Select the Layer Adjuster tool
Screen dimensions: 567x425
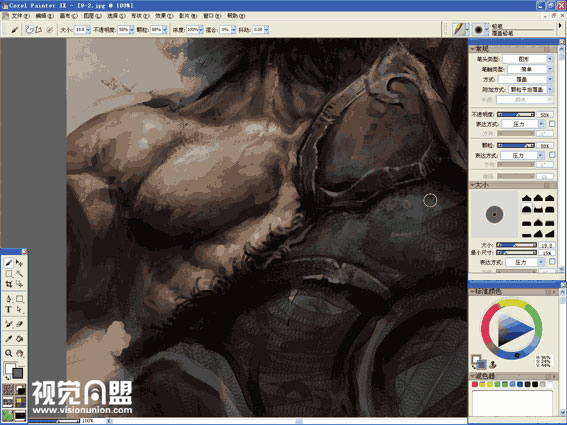(x=20, y=263)
